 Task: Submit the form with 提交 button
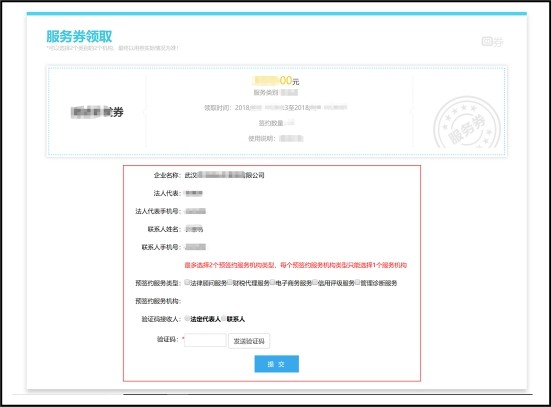(277, 364)
